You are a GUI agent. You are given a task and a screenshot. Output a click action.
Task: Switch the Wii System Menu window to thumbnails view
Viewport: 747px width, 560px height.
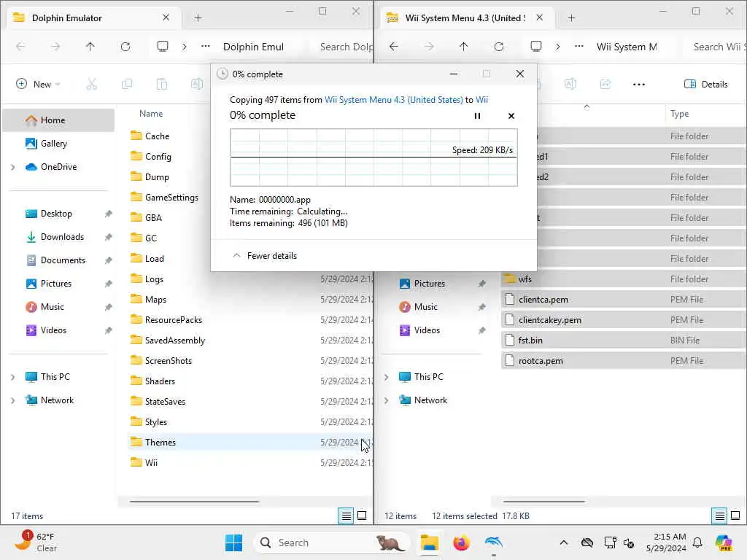pos(735,516)
